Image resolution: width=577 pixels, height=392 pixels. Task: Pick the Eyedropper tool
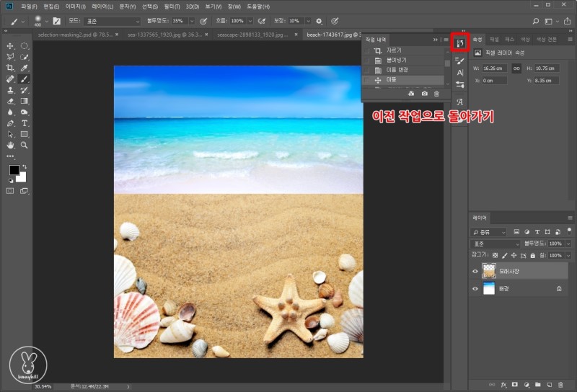pyautogui.click(x=25, y=68)
